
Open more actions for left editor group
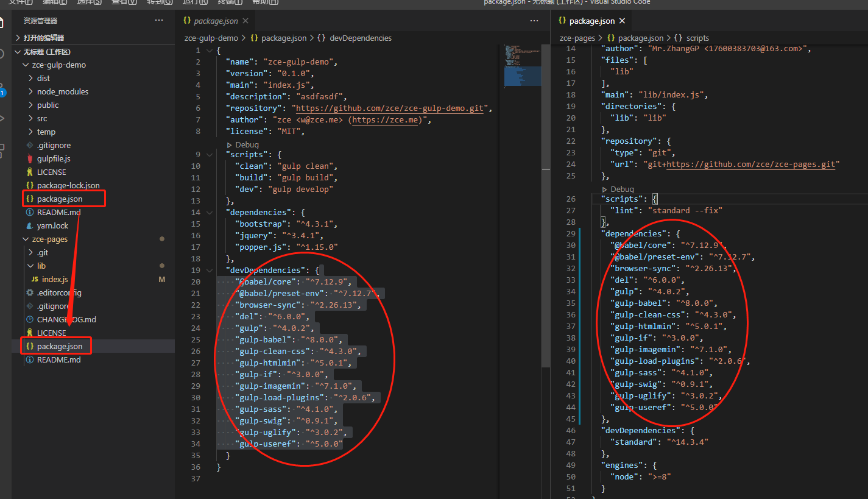[x=534, y=21]
